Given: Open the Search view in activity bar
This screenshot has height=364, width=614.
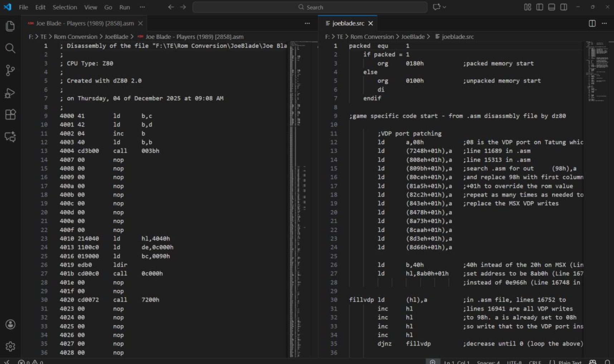Looking at the screenshot, I should (10, 48).
